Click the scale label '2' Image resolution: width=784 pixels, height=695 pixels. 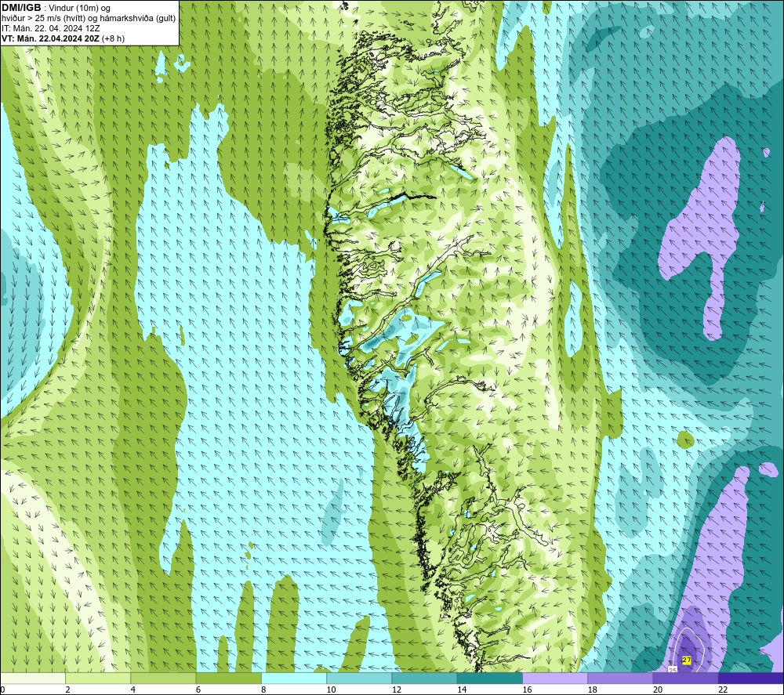[67, 690]
